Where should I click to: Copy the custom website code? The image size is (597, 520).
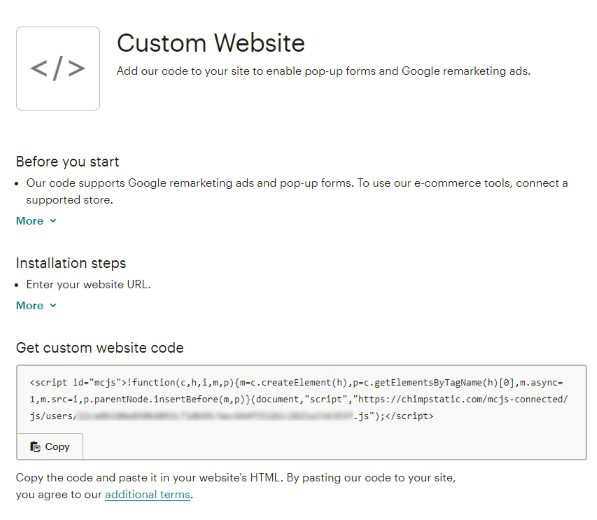point(50,447)
